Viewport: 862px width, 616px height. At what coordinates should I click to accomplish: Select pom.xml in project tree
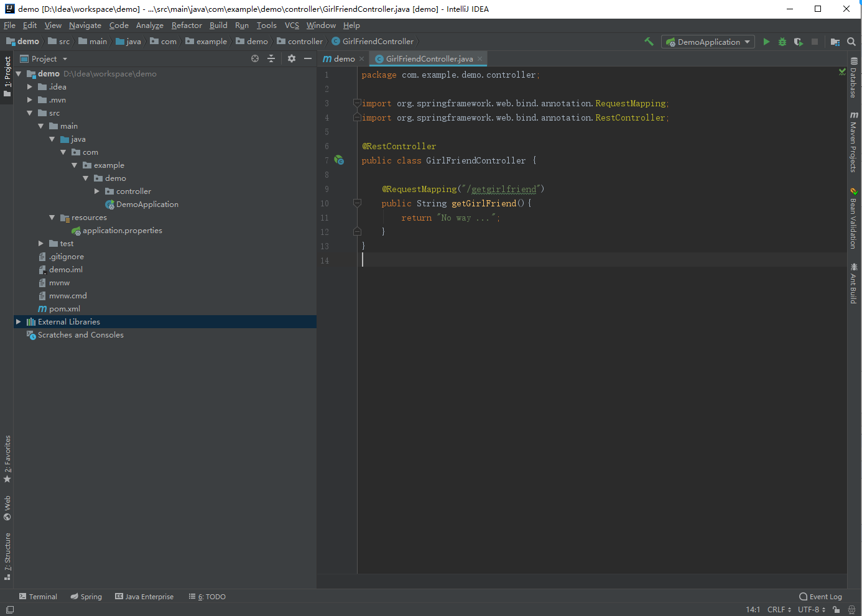pos(59,308)
